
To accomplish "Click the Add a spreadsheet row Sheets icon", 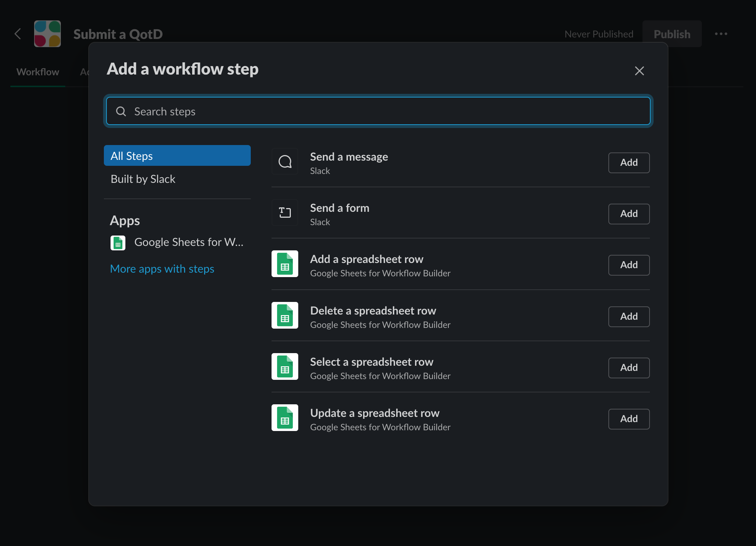I will point(285,264).
